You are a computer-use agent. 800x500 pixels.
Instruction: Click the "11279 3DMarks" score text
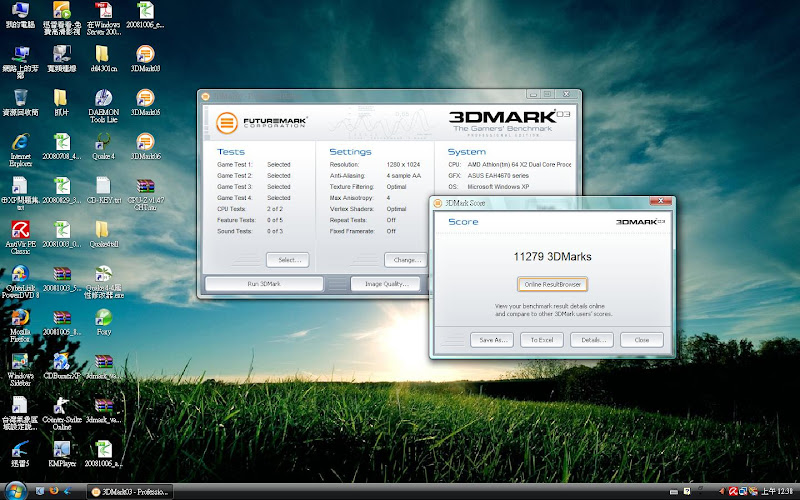(552, 257)
